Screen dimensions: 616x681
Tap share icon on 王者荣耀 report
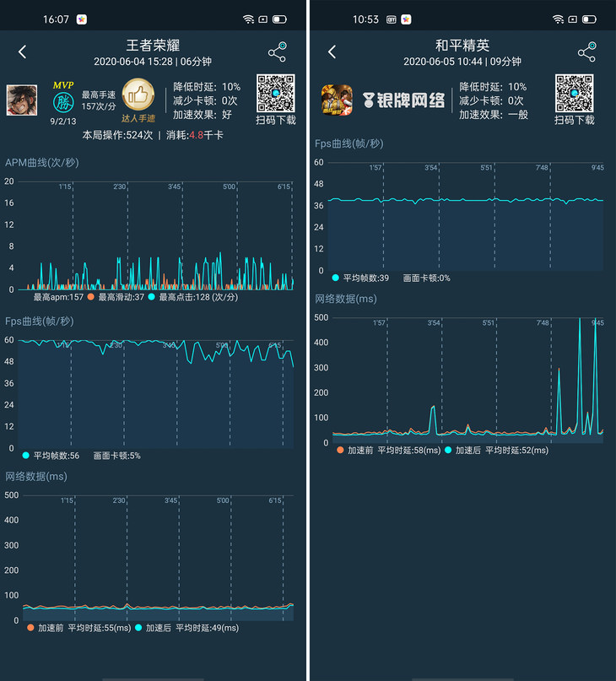click(x=277, y=52)
